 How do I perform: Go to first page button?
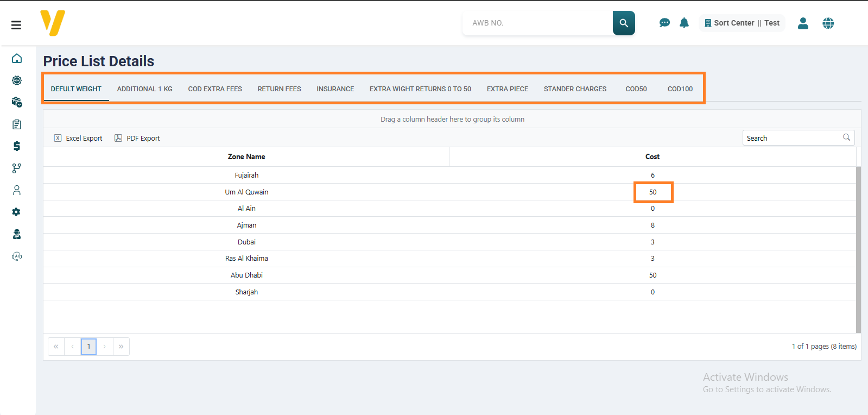[56, 347]
